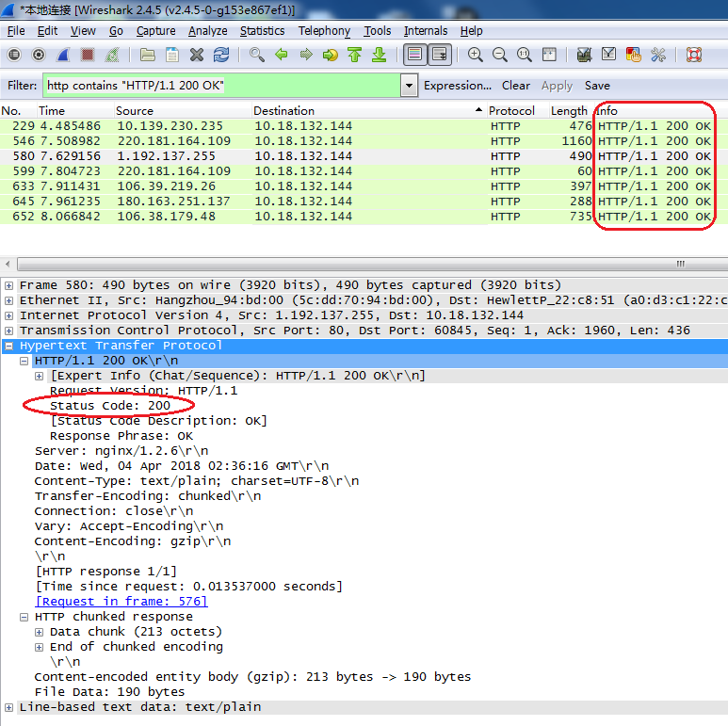Save this capture file
Image resolution: width=728 pixels, height=726 pixels.
click(172, 55)
